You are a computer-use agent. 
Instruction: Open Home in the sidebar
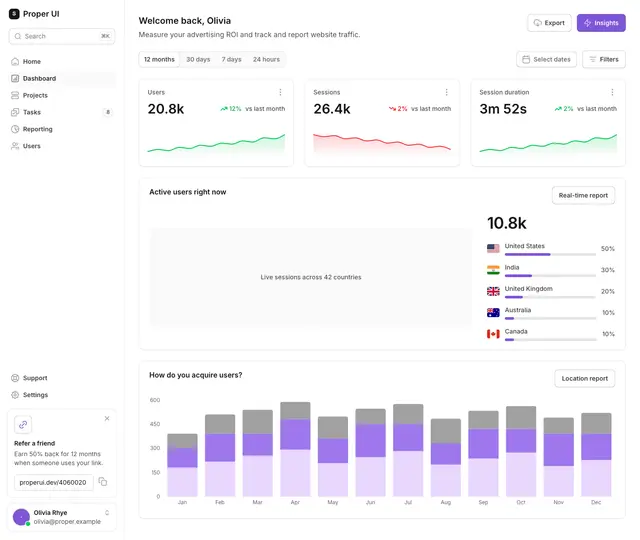62,62
